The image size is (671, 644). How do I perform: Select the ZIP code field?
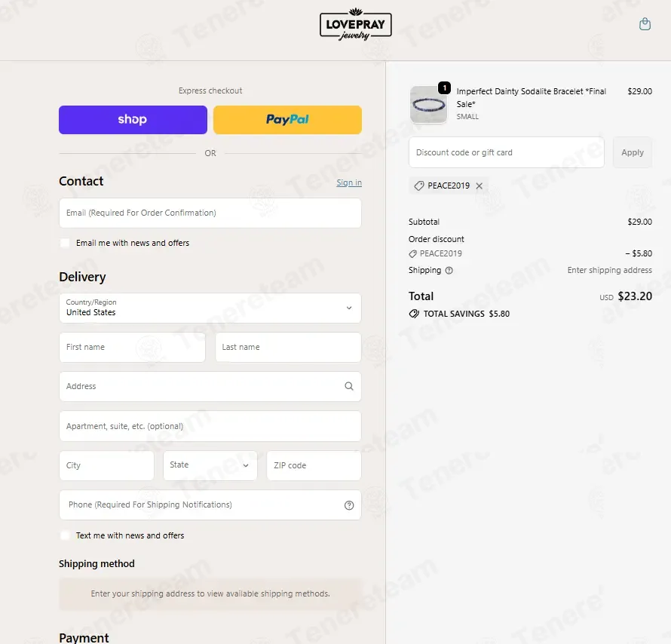[x=314, y=465]
